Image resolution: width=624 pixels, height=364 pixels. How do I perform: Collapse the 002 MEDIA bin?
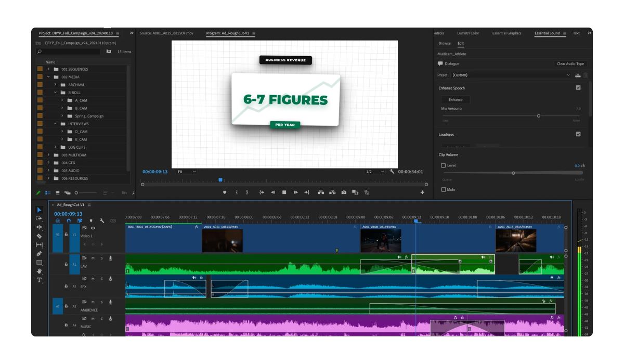tap(48, 77)
